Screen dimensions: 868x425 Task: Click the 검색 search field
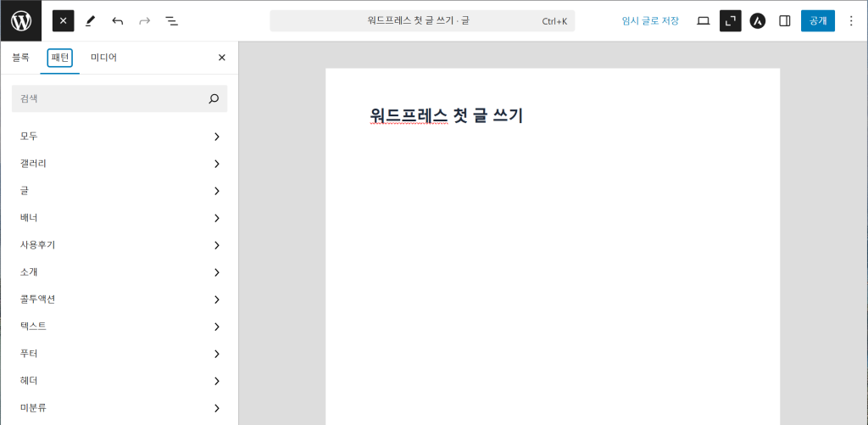120,98
